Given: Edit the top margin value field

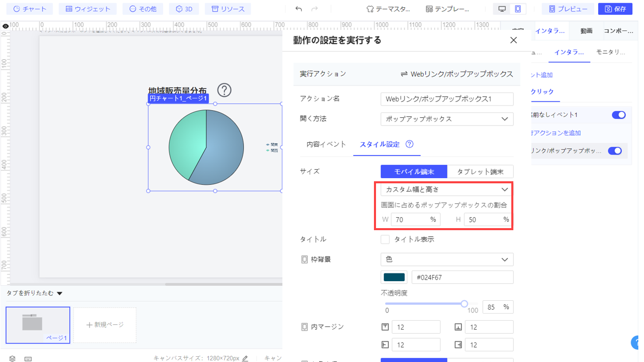Looking at the screenshot, I should pos(416,327).
